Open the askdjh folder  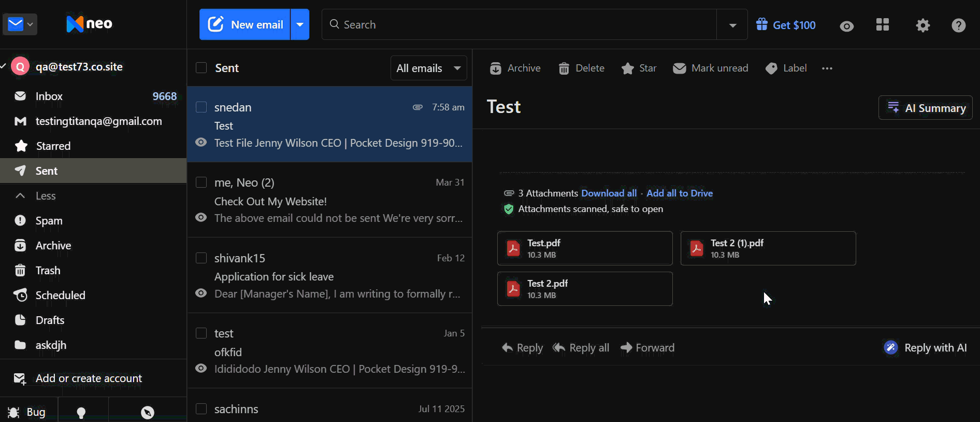93,345
